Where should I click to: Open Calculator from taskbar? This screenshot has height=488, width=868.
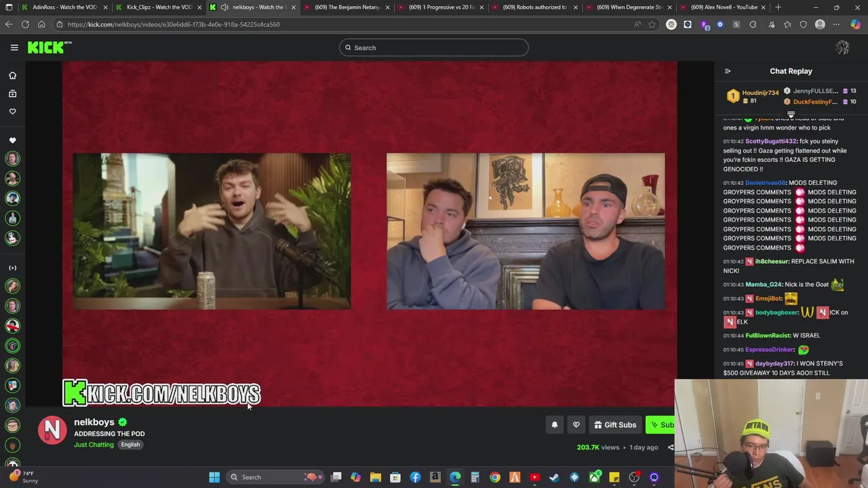point(475,477)
